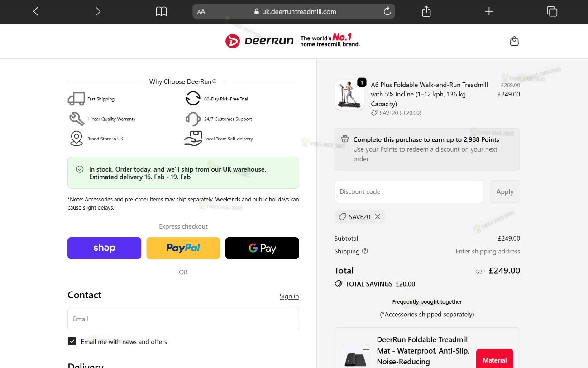Viewport: 588px width, 368px height.
Task: Click the uk.deerruntreadmill.com address bar
Action: pyautogui.click(x=294, y=11)
